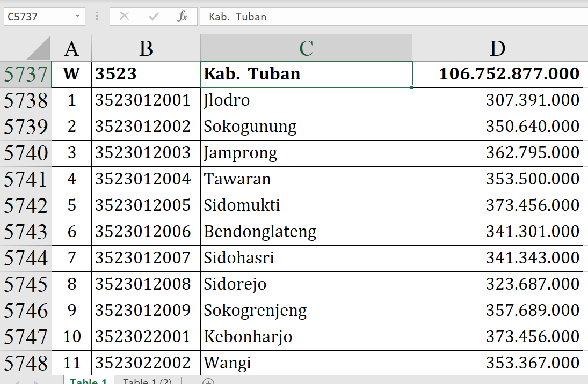Select column D header
The height and width of the screenshot is (384, 588).
[x=497, y=48]
